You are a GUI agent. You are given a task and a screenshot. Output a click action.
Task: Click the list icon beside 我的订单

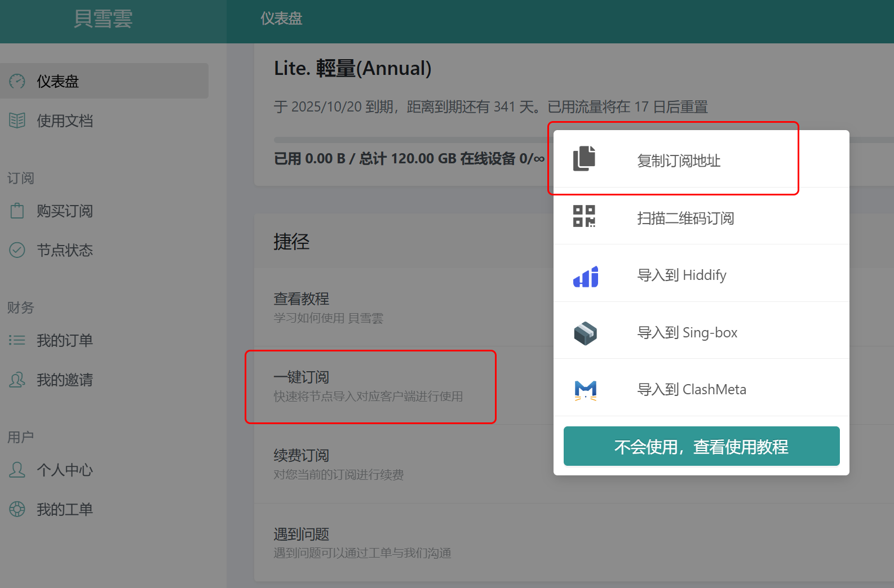(x=17, y=340)
